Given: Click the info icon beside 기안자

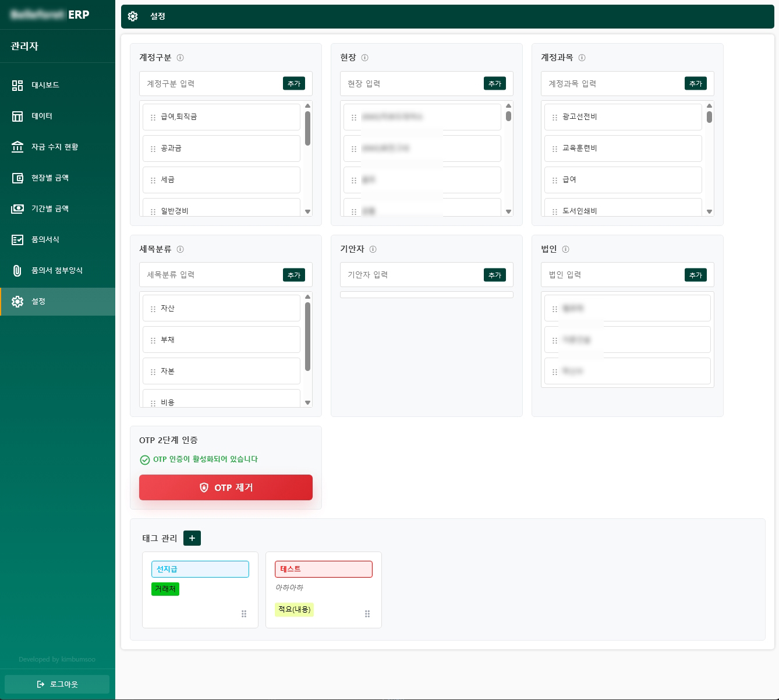Looking at the screenshot, I should 373,249.
